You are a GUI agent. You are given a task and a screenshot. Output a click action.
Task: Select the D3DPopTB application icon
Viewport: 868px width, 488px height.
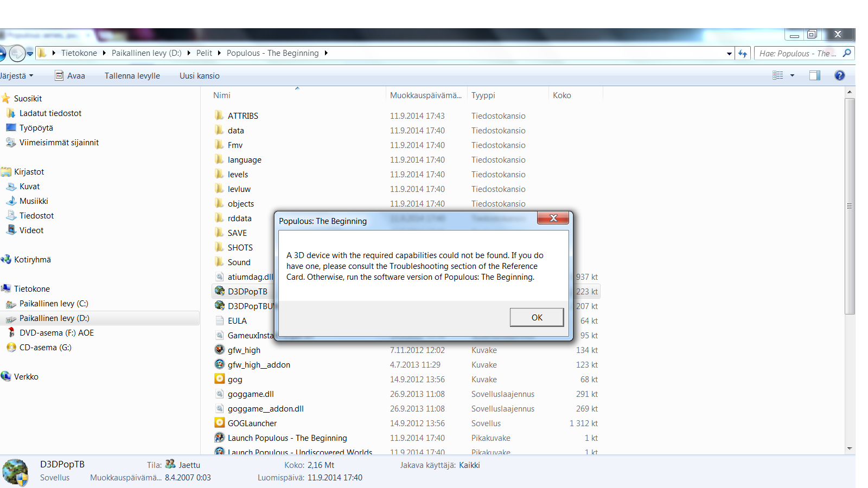pyautogui.click(x=219, y=291)
